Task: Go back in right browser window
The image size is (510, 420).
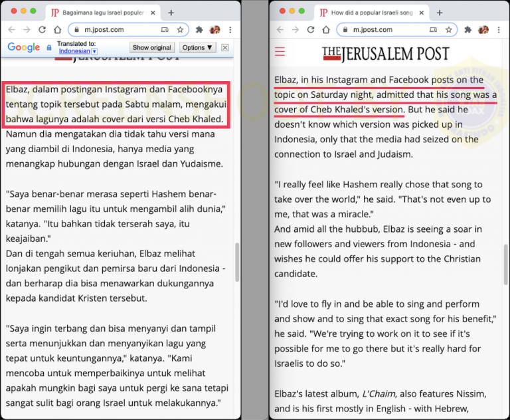Action: [280, 30]
